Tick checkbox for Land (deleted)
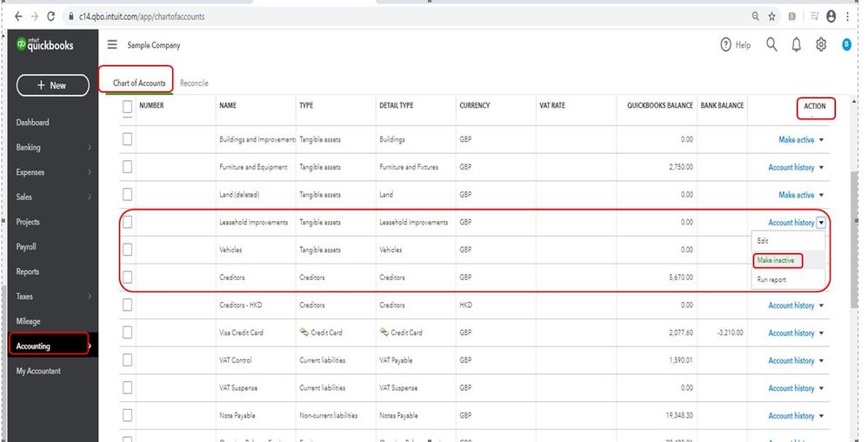The height and width of the screenshot is (442, 868). (127, 194)
